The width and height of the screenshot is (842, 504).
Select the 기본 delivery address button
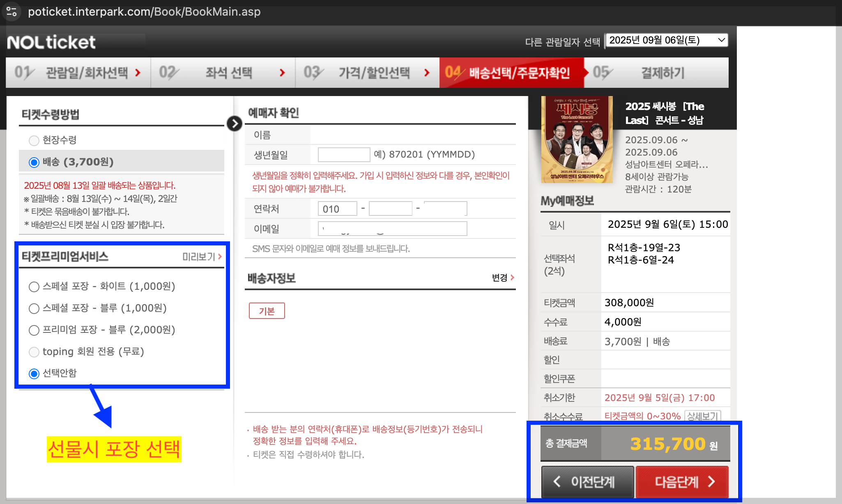click(x=267, y=311)
